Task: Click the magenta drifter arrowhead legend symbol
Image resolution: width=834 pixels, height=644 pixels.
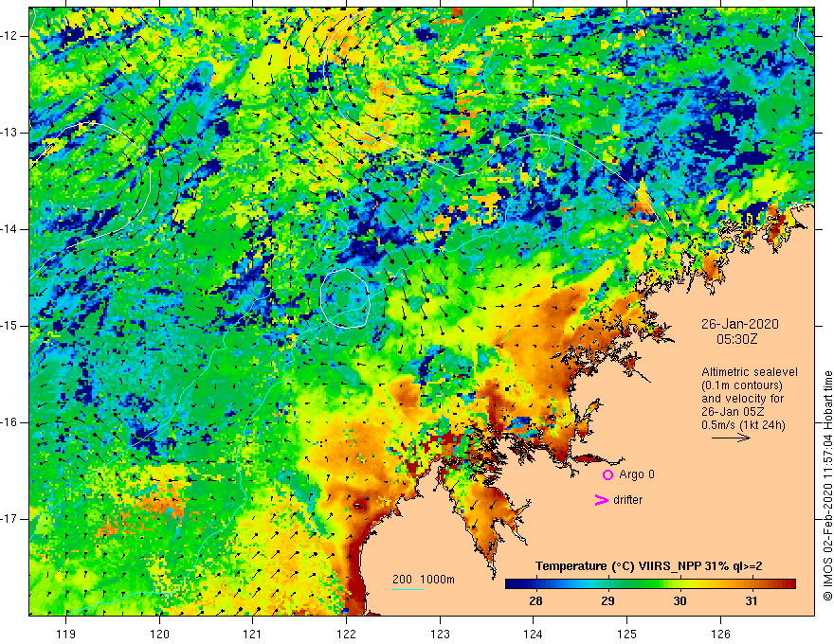Action: coord(601,500)
